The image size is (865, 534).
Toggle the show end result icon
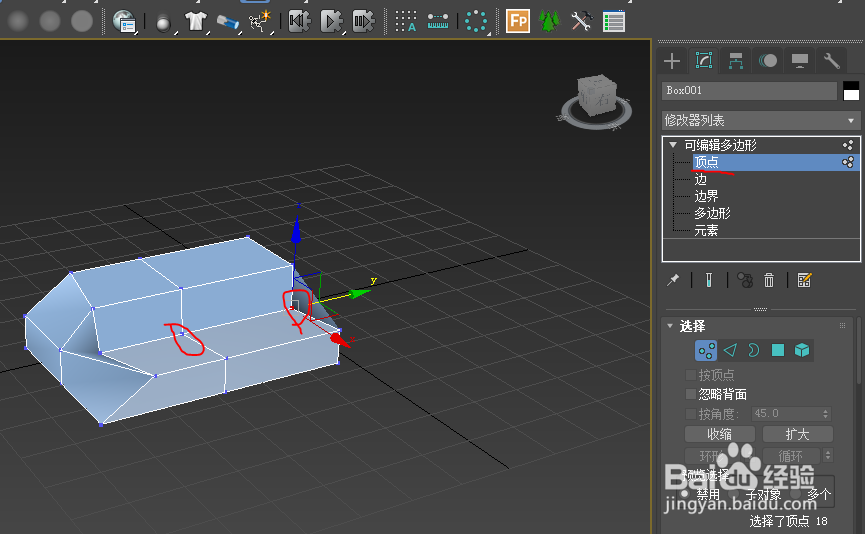click(709, 280)
